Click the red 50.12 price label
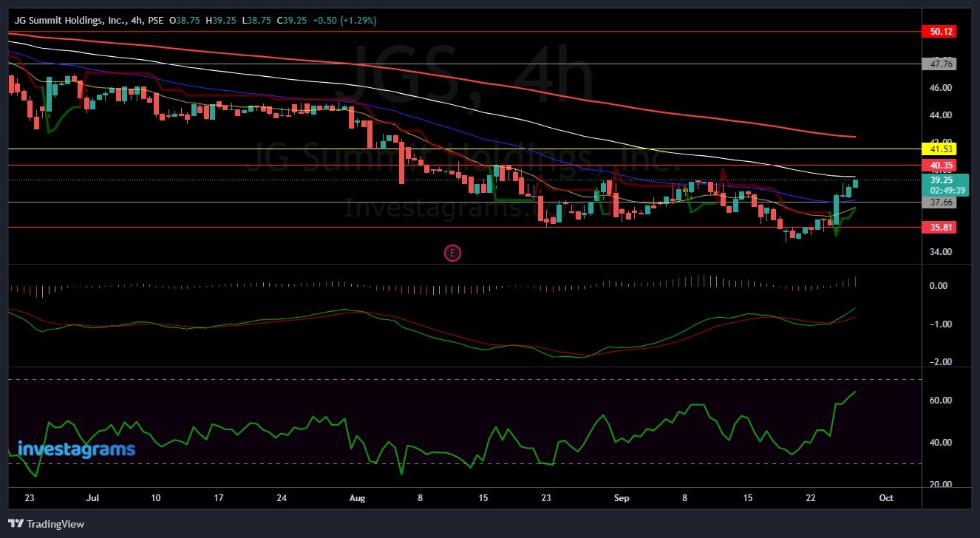Image resolution: width=980 pixels, height=538 pixels. pos(940,32)
